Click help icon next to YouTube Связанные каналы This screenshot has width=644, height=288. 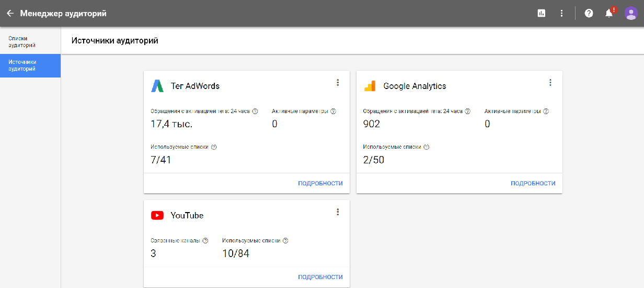tap(205, 241)
